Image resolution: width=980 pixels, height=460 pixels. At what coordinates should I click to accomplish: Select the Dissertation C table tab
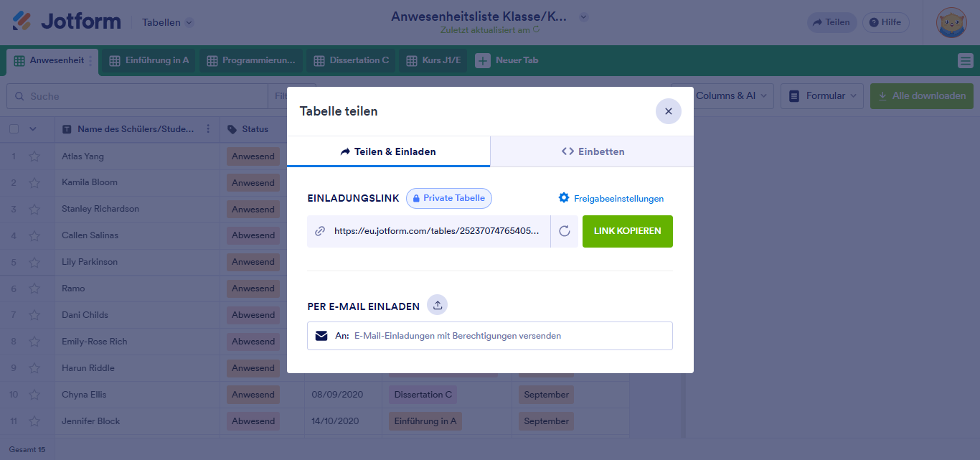pos(351,60)
